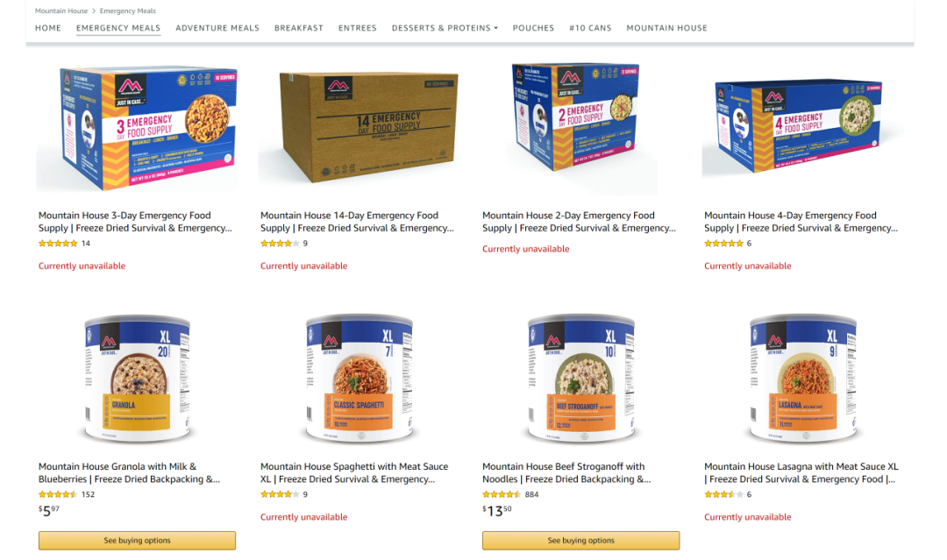Open star rating of Granola with Milk & Blueberries
The image size is (947, 560).
pos(58,494)
